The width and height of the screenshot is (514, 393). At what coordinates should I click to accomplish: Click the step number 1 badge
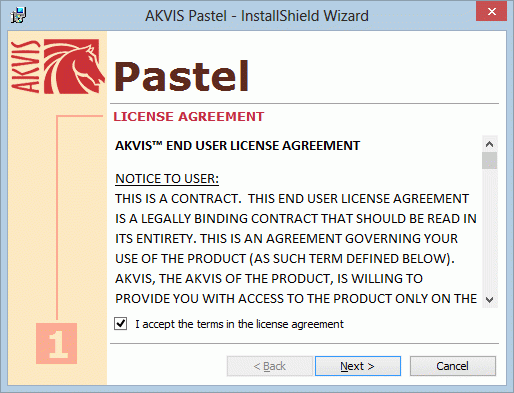(56, 343)
